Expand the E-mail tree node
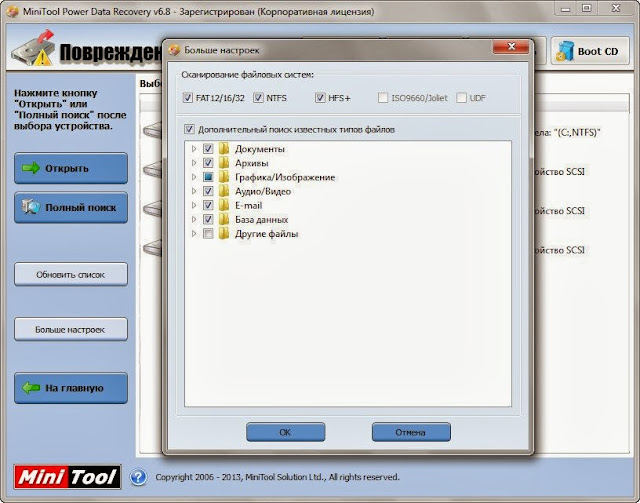640x503 pixels. 194,205
